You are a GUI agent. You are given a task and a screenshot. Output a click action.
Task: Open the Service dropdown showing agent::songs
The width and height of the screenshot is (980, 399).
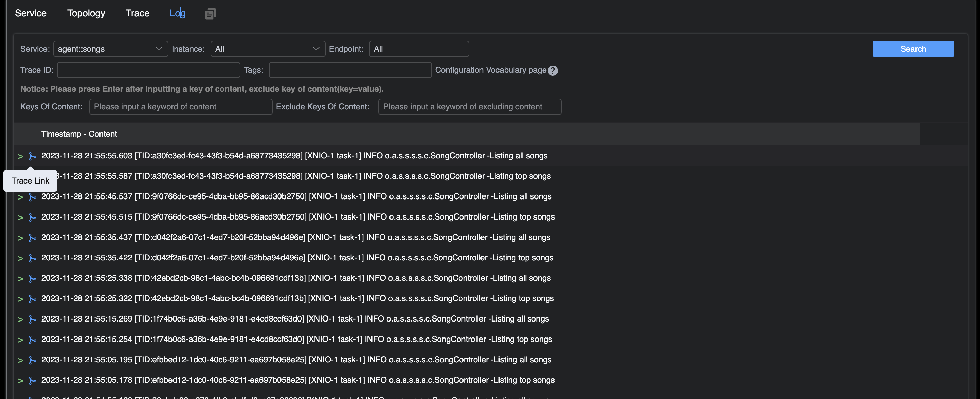110,49
